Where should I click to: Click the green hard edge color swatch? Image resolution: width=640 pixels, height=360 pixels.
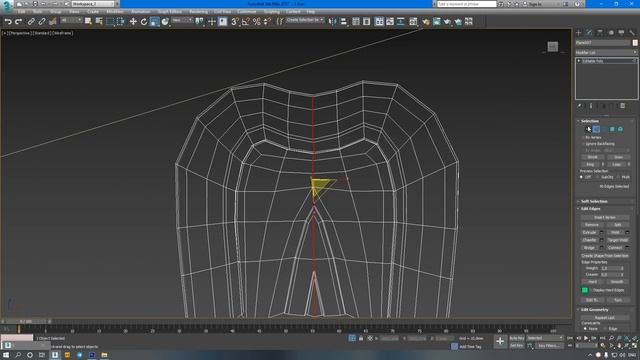(x=584, y=290)
